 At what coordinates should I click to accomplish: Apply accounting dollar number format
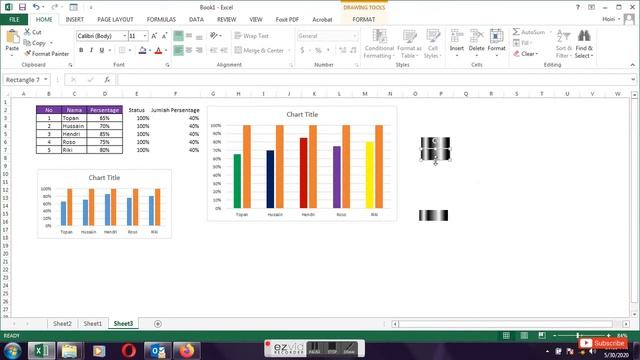(302, 50)
